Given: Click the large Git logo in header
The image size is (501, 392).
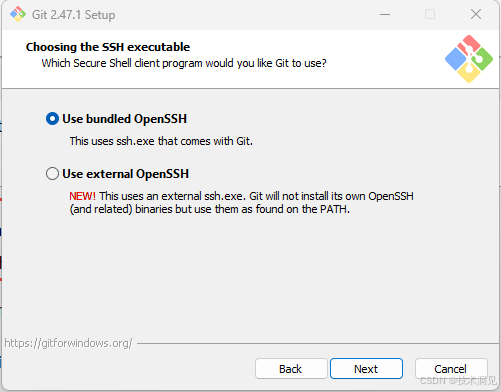Looking at the screenshot, I should click(469, 59).
